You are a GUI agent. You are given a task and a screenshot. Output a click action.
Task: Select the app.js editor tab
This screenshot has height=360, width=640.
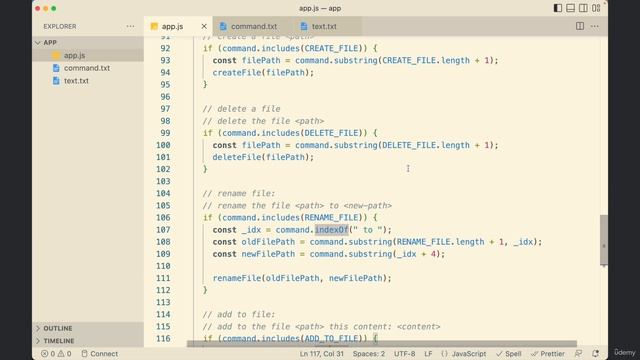[x=172, y=26]
